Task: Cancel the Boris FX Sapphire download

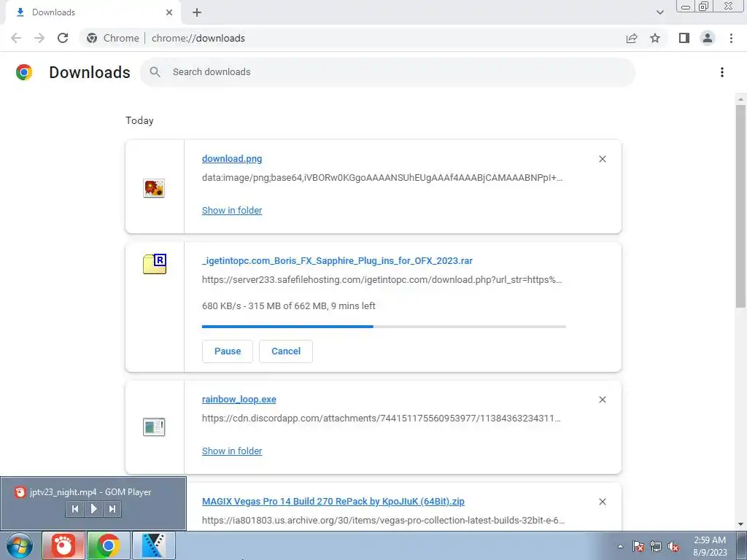Action: coord(286,351)
